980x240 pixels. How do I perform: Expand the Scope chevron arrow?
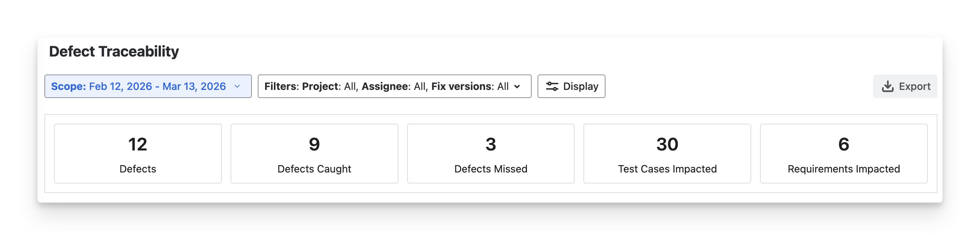[238, 86]
